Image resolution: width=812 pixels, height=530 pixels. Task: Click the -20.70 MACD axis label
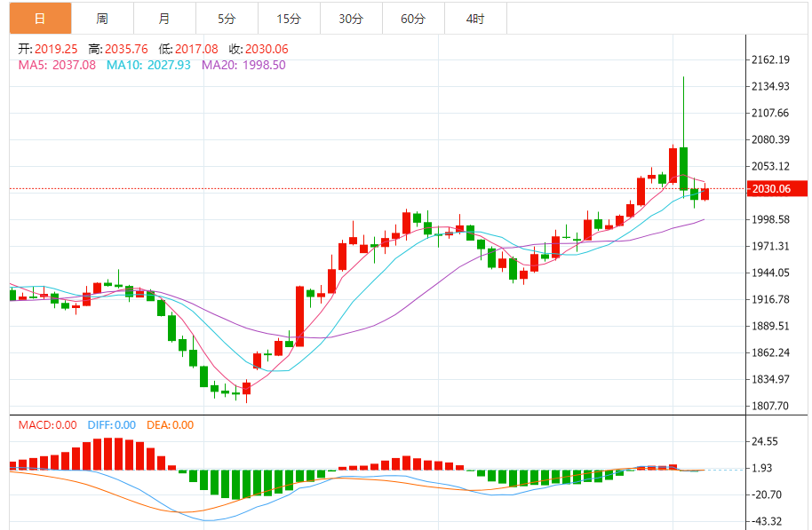pyautogui.click(x=767, y=494)
